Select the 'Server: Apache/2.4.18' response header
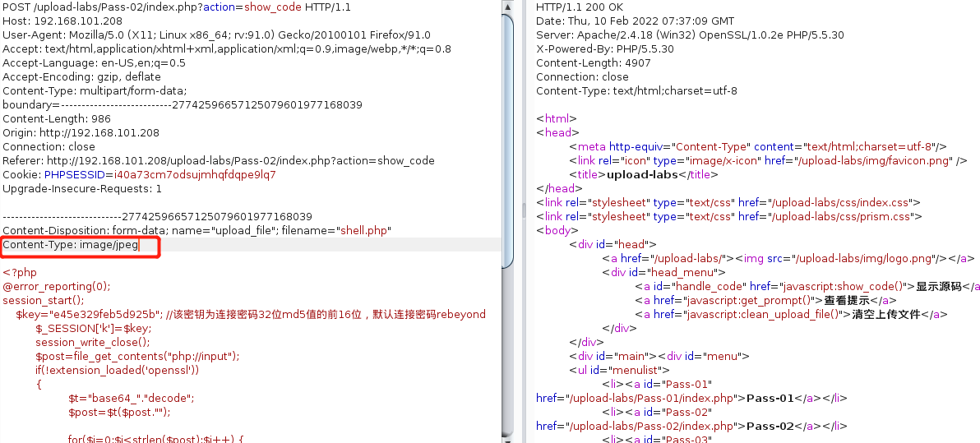980x443 pixels. pyautogui.click(x=690, y=35)
